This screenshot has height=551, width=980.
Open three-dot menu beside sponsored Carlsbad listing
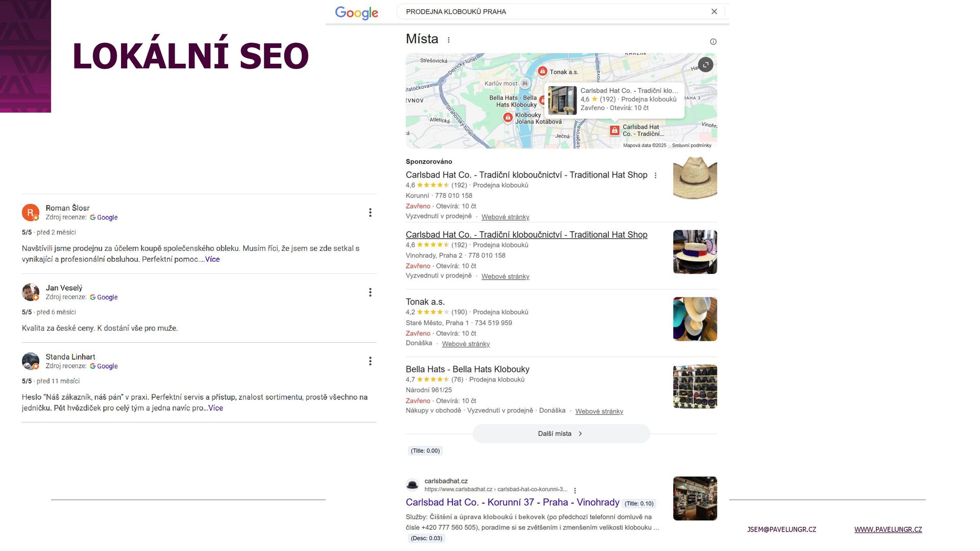pos(655,176)
